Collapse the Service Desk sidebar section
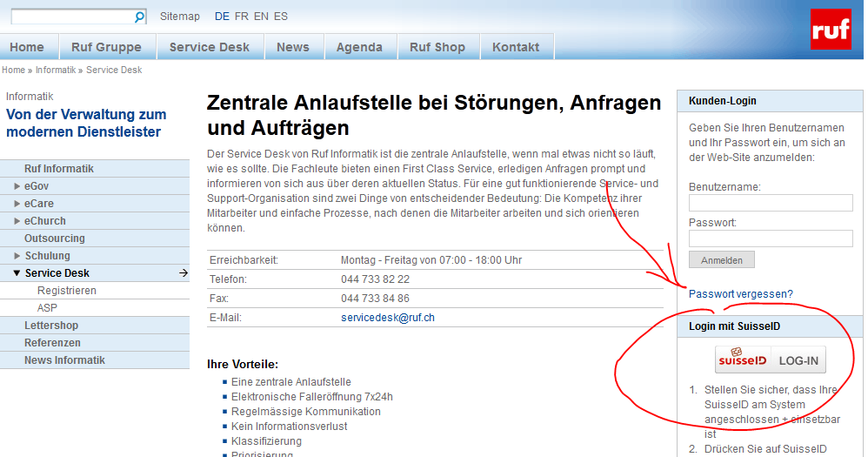Image resolution: width=868 pixels, height=457 pixels. 17,273
